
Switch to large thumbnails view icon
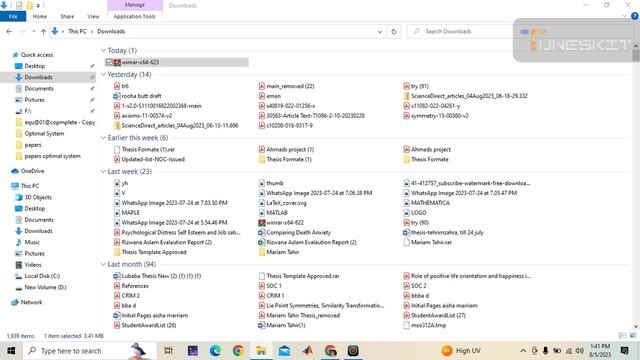click(x=633, y=336)
